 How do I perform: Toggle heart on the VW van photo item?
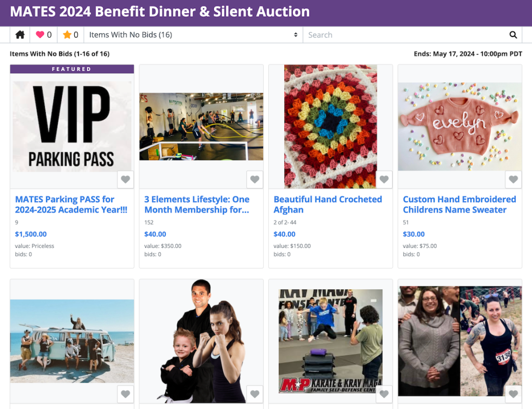click(x=125, y=394)
